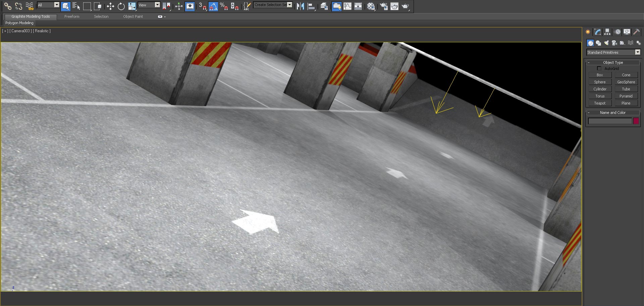This screenshot has width=644, height=306.
Task: Collapse the Object Type rollout
Action: (x=612, y=62)
